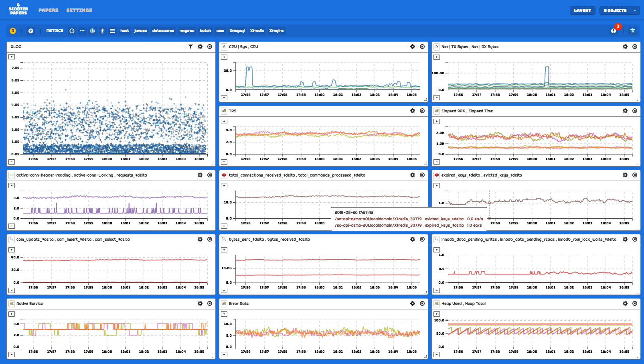Viewport: 644px width, 364px height.
Task: Click the three-dots icon in toolbar
Action: click(x=82, y=31)
